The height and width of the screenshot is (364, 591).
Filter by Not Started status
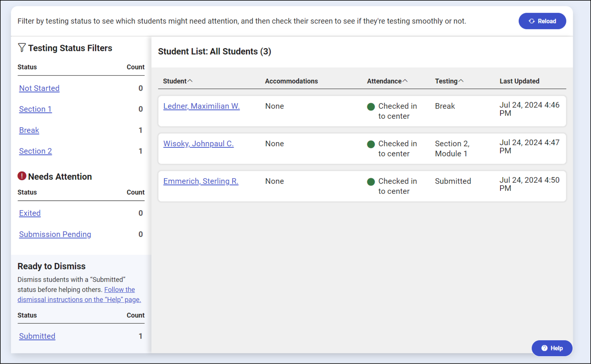click(x=39, y=88)
